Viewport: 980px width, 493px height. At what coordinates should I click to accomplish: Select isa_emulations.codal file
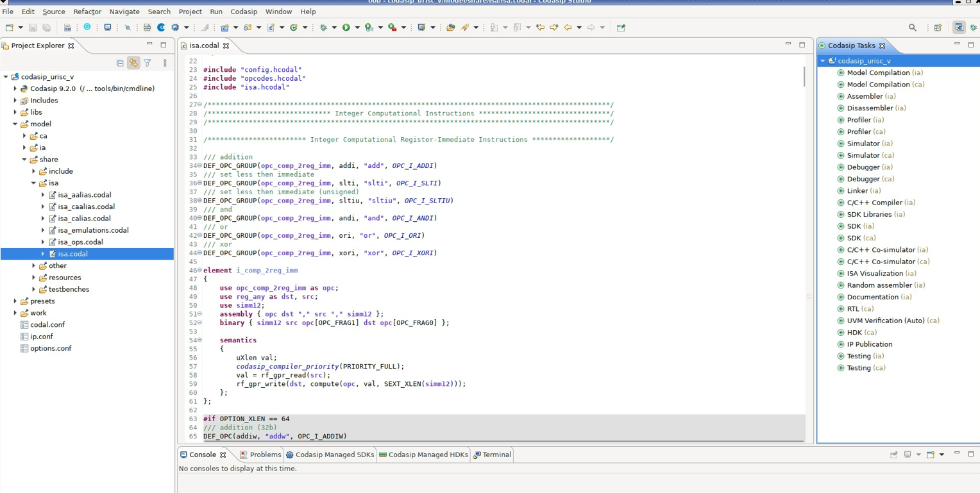click(93, 230)
